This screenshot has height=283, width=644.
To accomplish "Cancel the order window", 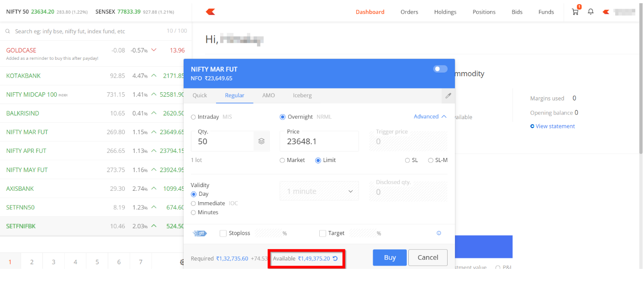I will [428, 257].
